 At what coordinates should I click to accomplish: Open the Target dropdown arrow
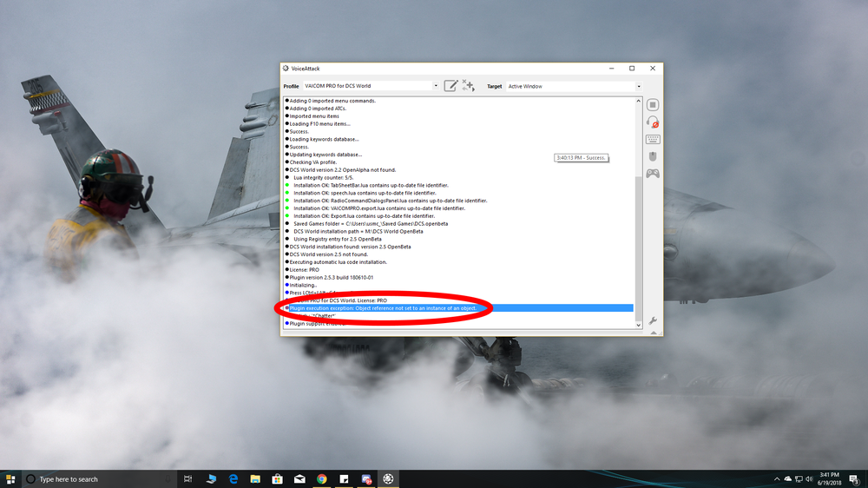[x=638, y=87]
